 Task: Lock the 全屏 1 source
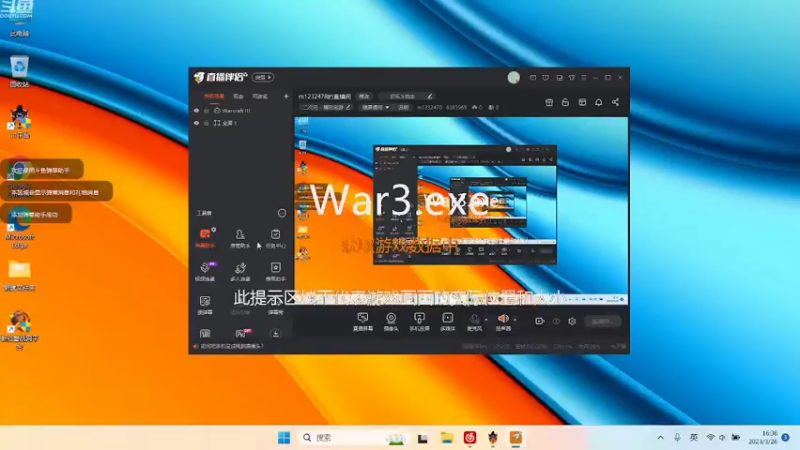207,123
